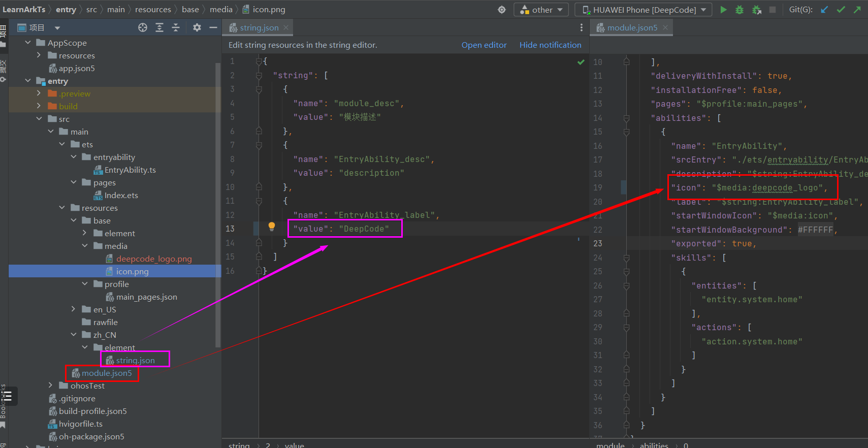Collapse the zh_CN folder
The height and width of the screenshot is (448, 868).
[x=73, y=335]
